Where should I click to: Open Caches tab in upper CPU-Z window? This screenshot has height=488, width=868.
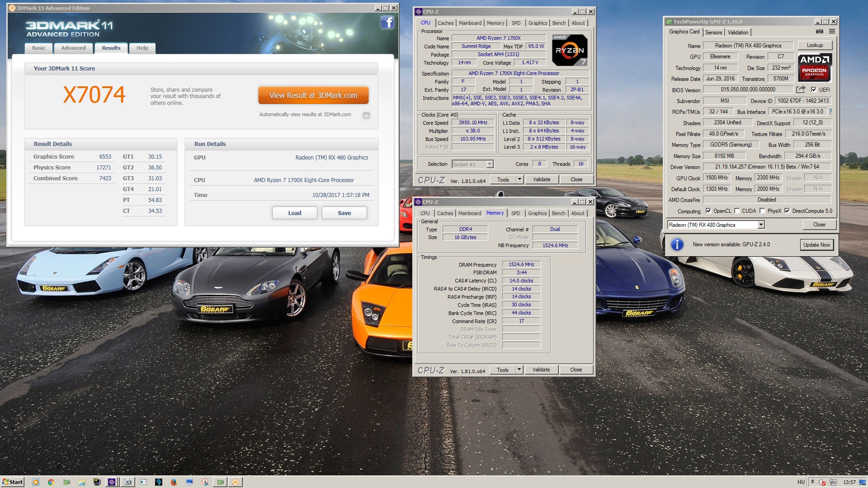point(445,23)
